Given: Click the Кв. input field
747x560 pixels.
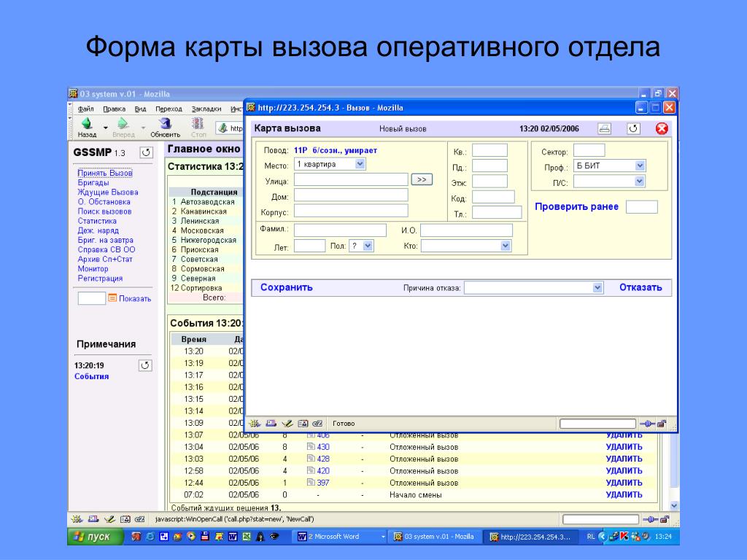Looking at the screenshot, I should click(489, 150).
